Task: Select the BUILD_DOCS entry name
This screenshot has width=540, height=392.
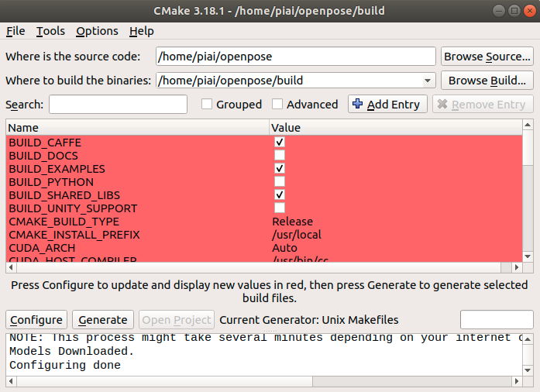Action: tap(43, 156)
